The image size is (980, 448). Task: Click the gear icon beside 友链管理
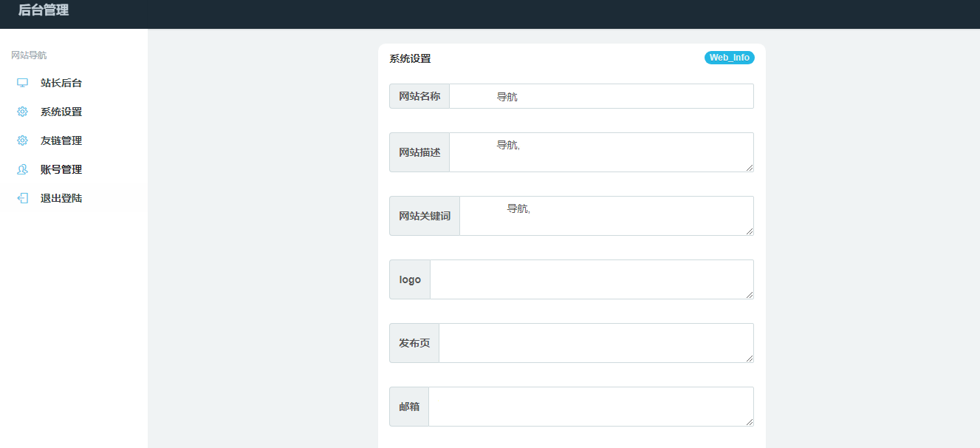pos(22,140)
